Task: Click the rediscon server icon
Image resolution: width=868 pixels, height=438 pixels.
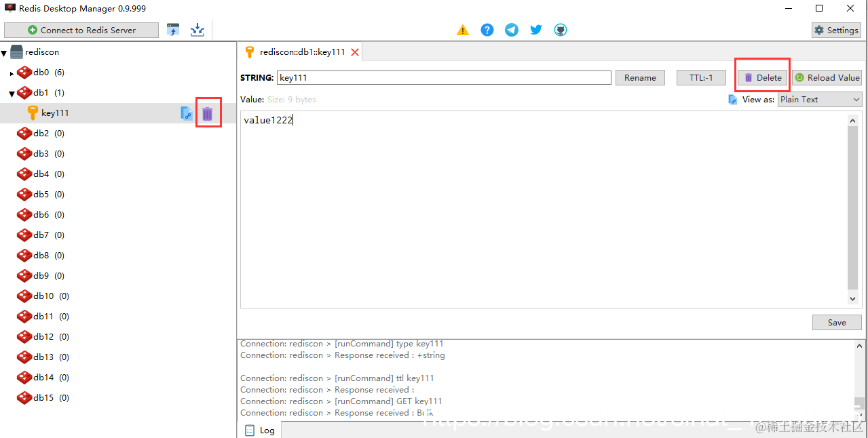Action: (16, 52)
